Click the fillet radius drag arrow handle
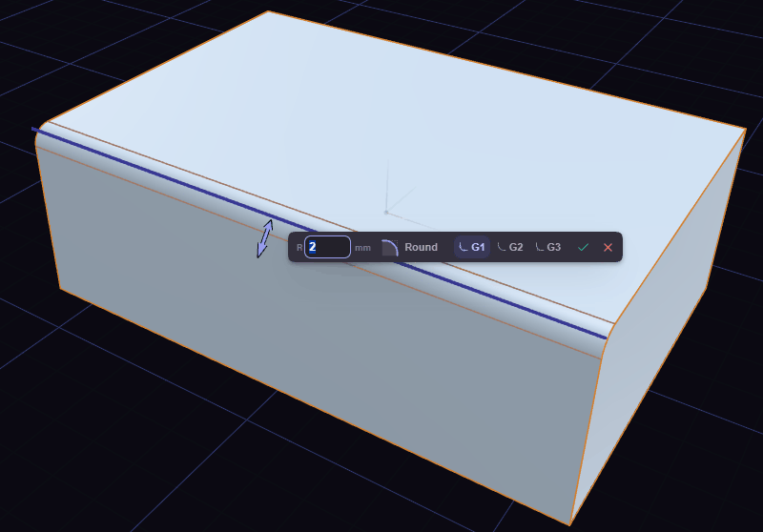Screen dimensions: 763x532 pyautogui.click(x=265, y=238)
